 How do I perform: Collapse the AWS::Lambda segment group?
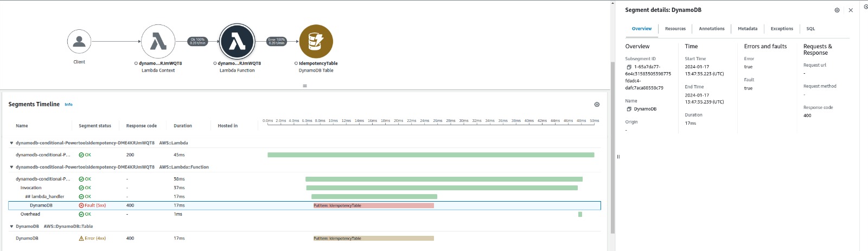pyautogui.click(x=11, y=143)
